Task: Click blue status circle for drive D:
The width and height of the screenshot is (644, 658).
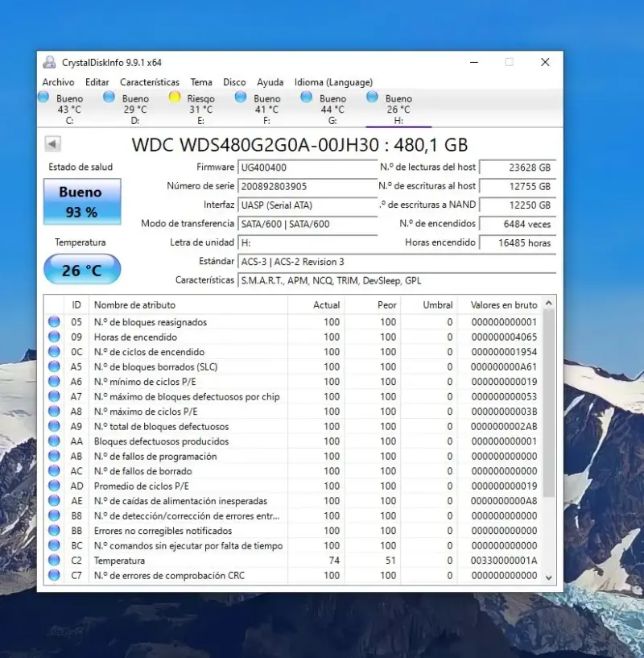Action: [x=109, y=97]
